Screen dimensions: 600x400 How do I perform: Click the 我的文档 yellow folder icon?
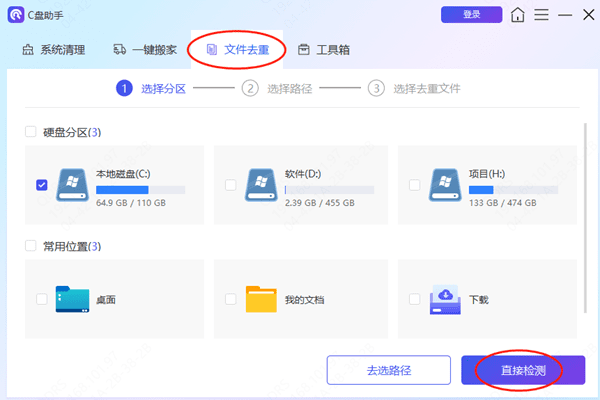point(262,298)
